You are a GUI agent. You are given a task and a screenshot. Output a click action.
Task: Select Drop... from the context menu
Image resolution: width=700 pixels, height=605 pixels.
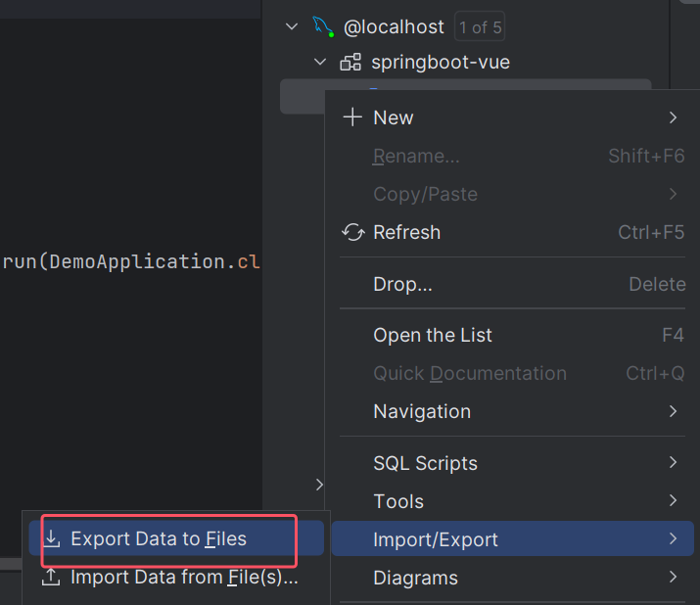[x=402, y=284]
